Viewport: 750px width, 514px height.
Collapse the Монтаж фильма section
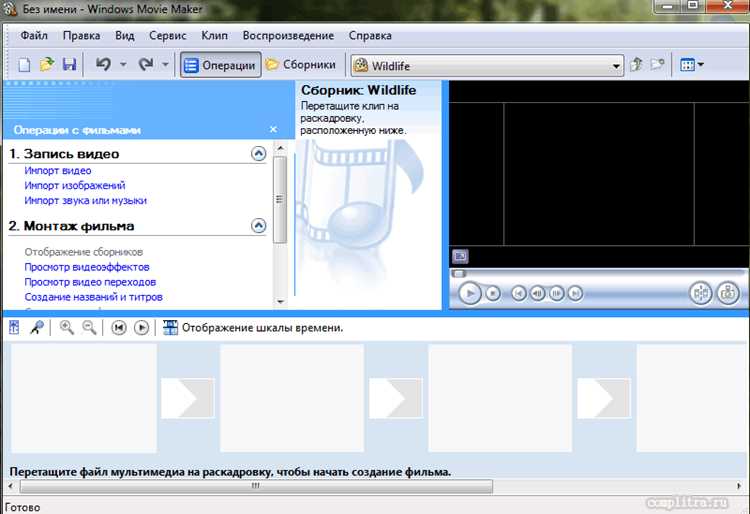click(258, 226)
